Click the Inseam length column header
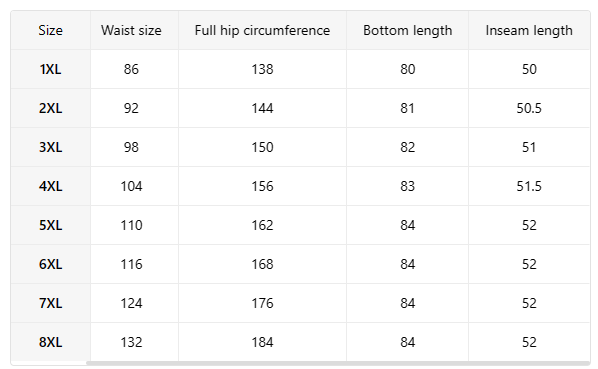Screen dimensions: 598x369 point(529,30)
